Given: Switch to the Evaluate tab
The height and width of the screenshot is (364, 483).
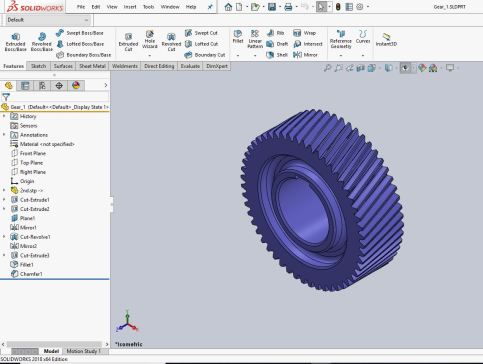Looking at the screenshot, I should click(190, 66).
